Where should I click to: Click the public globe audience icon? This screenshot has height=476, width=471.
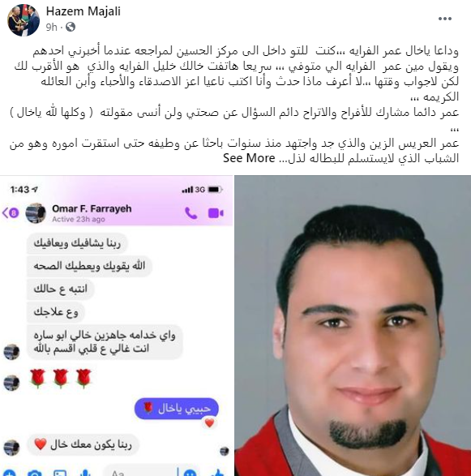pyautogui.click(x=71, y=27)
